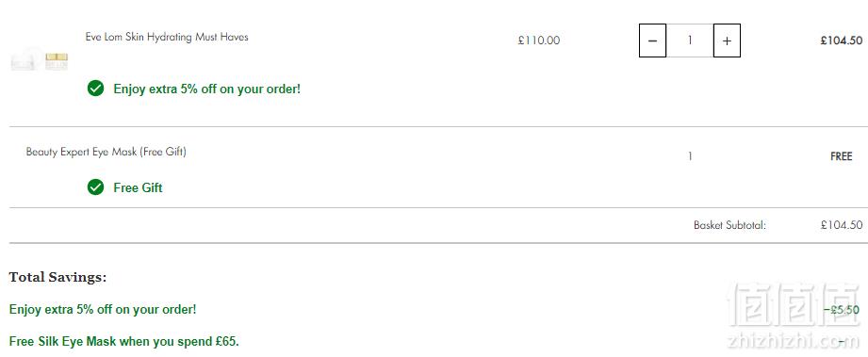868x357 pixels.
Task: Click Enjoy extra 5% off product promo text
Action: pyautogui.click(x=207, y=89)
